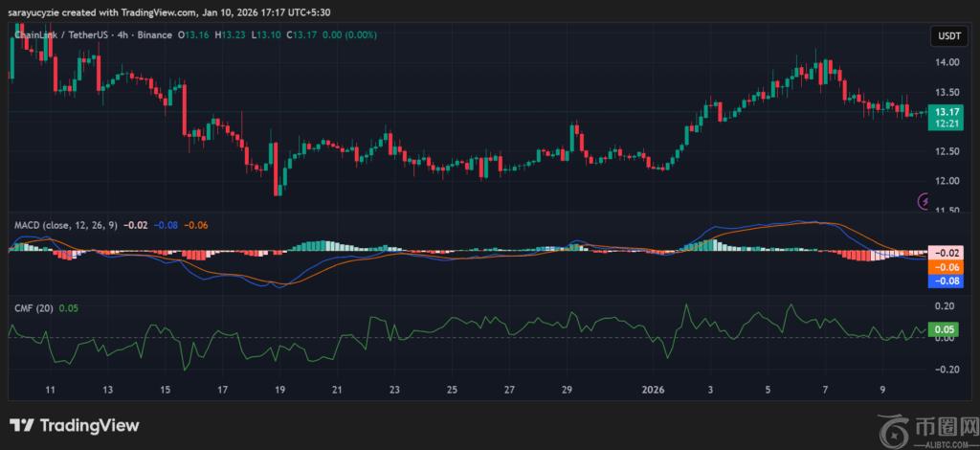Select the CMF (20) indicator label
980x450 pixels.
coord(32,308)
